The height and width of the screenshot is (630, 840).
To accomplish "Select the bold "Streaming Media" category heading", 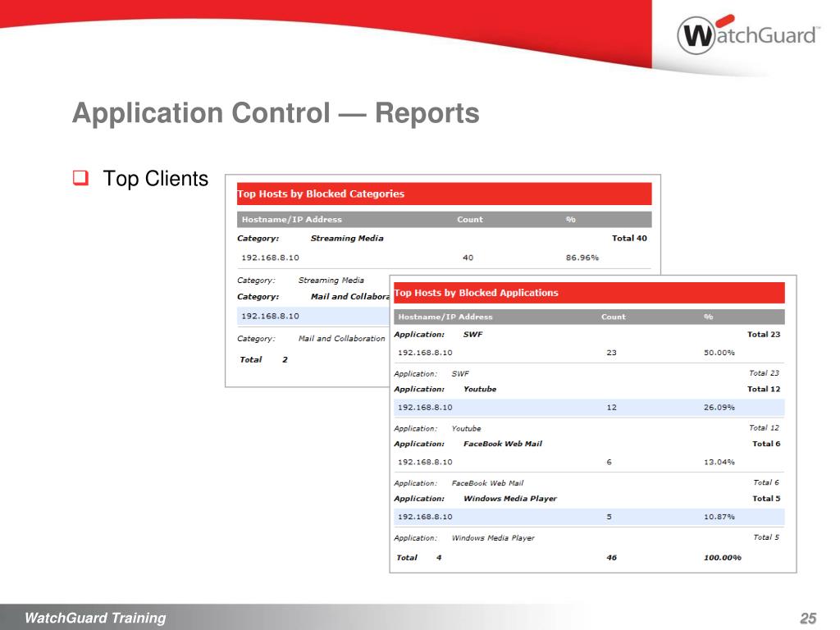I will pos(347,239).
